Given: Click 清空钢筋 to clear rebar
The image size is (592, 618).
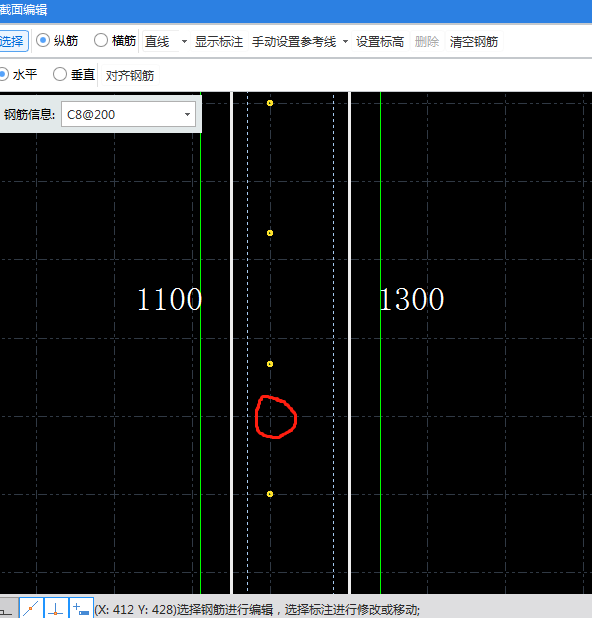Looking at the screenshot, I should coord(474,41).
